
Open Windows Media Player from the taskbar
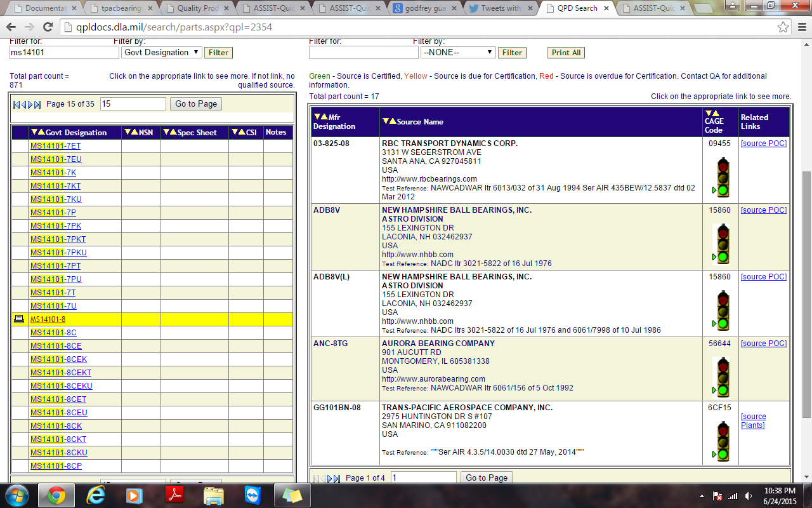tap(134, 495)
